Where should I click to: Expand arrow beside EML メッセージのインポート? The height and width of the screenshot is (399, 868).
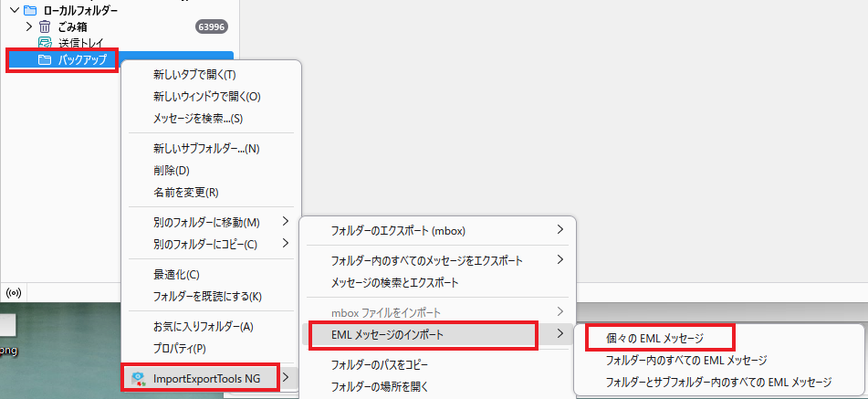click(x=560, y=333)
